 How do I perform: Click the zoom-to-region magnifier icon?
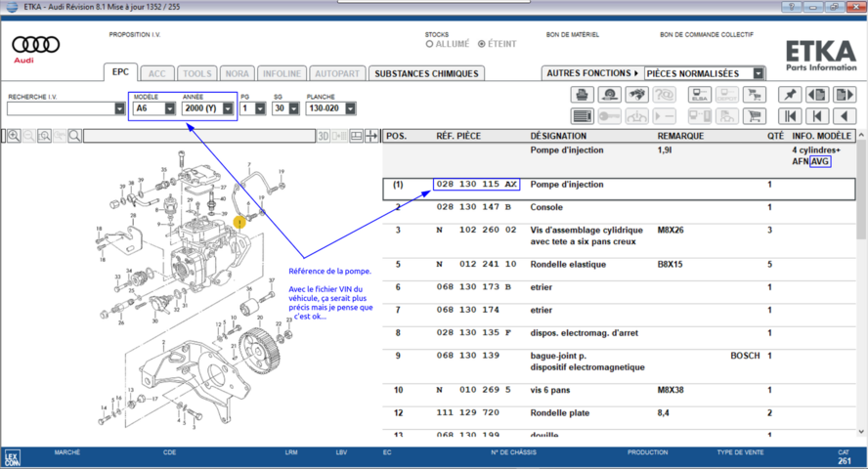[44, 136]
